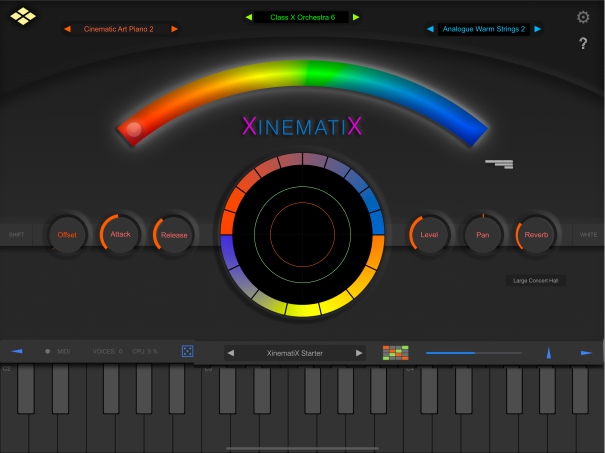Shift keyboard right with blue arrow

pos(586,353)
